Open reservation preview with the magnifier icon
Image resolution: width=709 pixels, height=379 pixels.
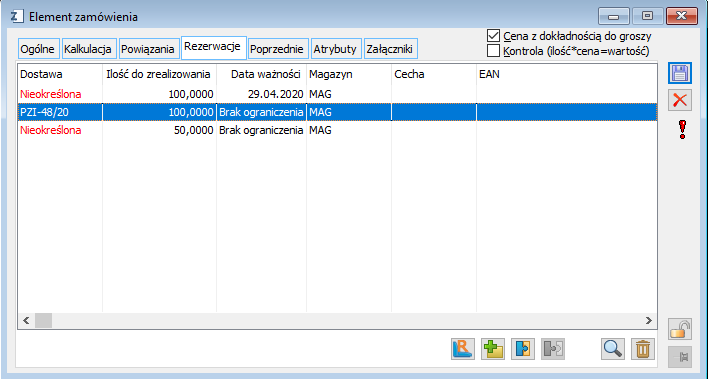(x=613, y=349)
